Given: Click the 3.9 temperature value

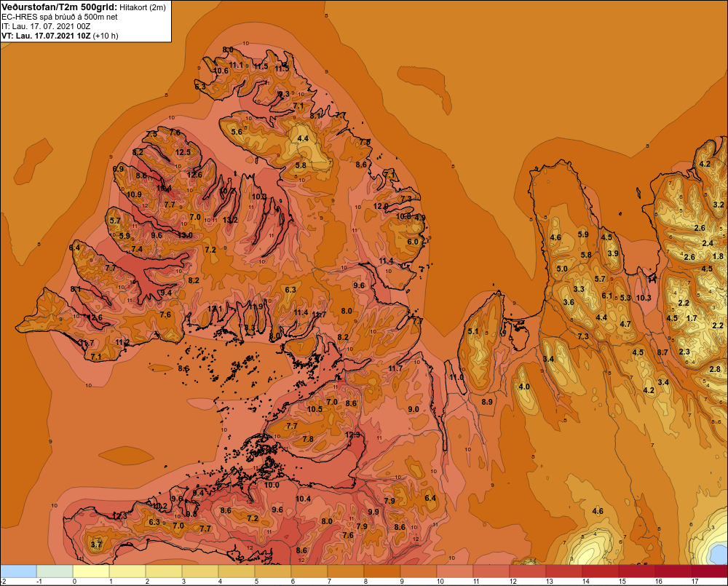Looking at the screenshot, I should [613, 253].
